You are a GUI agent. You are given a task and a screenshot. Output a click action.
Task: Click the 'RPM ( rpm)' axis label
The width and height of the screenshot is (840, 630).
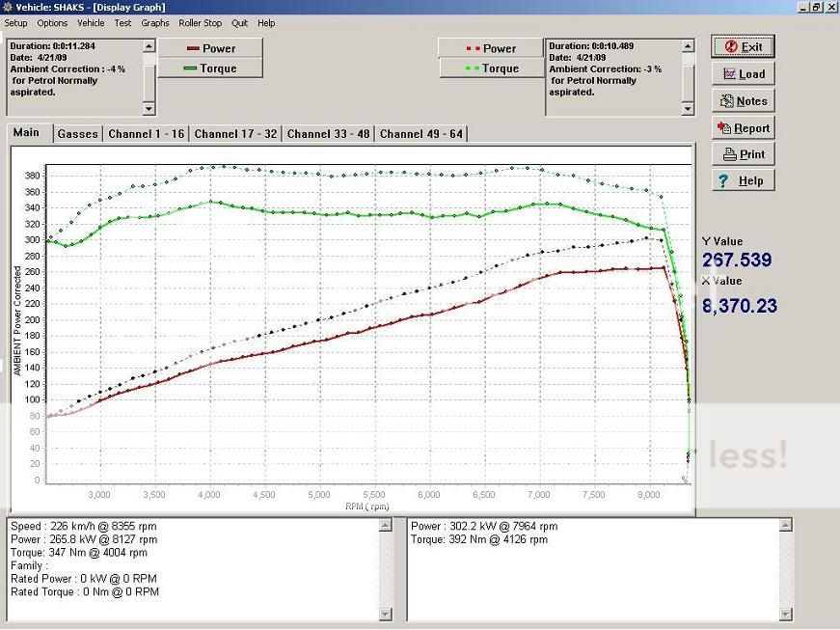(367, 507)
